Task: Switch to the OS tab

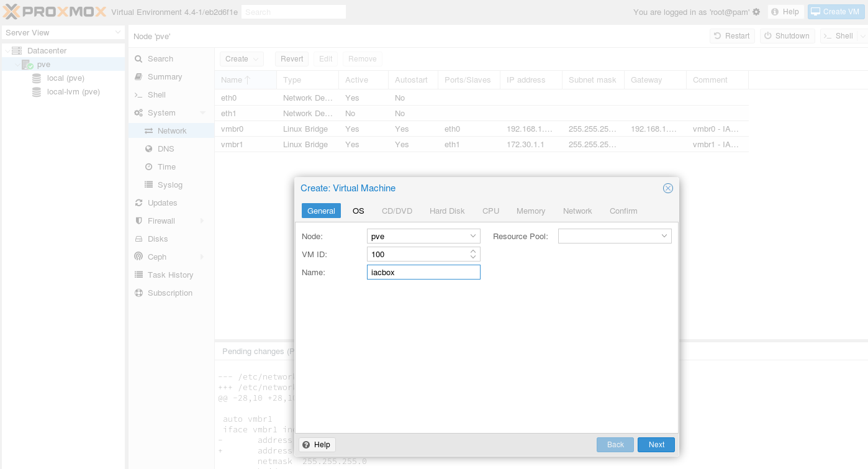Action: pos(358,211)
